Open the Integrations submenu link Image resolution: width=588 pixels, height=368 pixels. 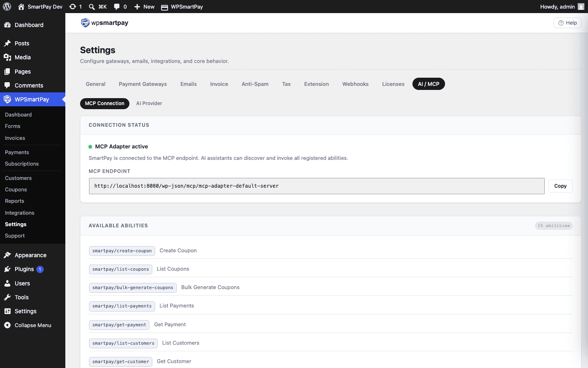click(20, 213)
